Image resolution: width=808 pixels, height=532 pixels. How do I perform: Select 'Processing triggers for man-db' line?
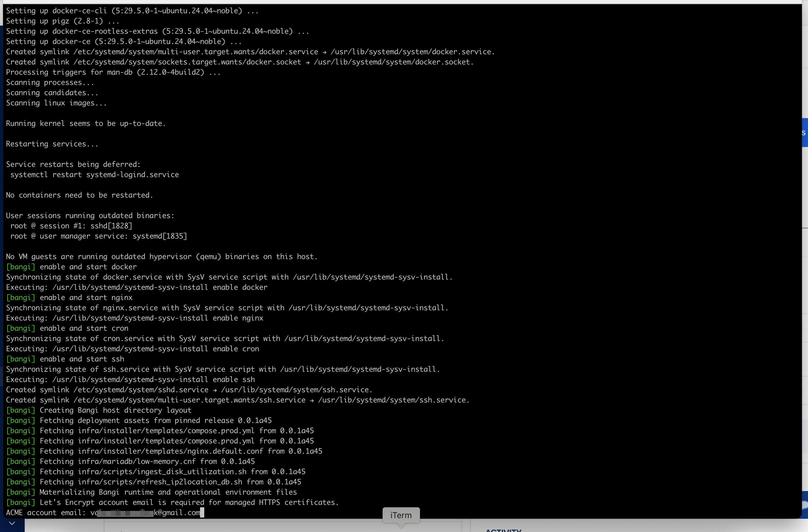[113, 72]
